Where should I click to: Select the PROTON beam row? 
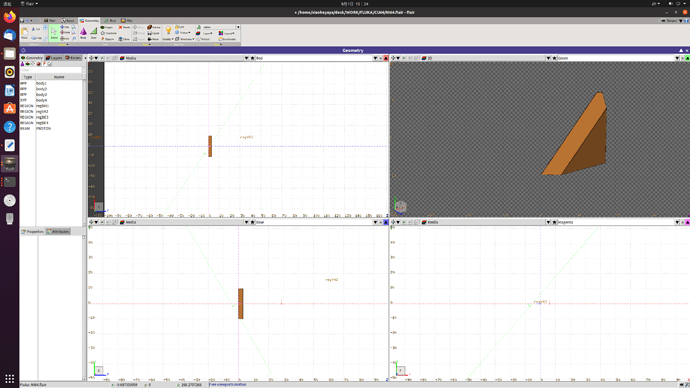[51, 128]
